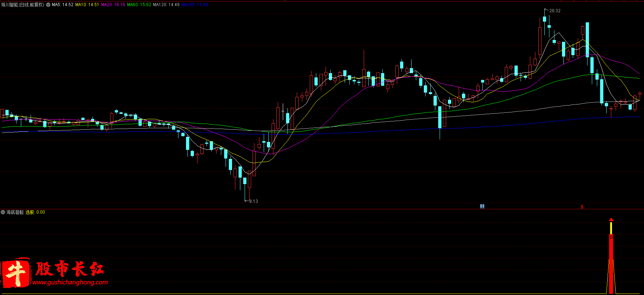Click the green MA60: 15.92 label
Viewport: 644px width, 295px height.
(139, 5)
